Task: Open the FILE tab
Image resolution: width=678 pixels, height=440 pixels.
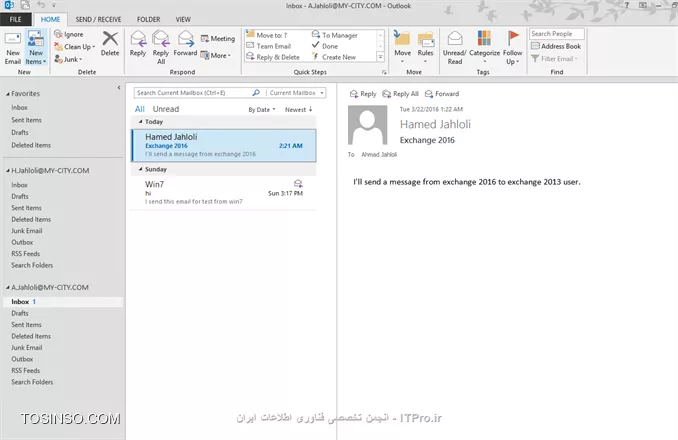Action: click(16, 19)
